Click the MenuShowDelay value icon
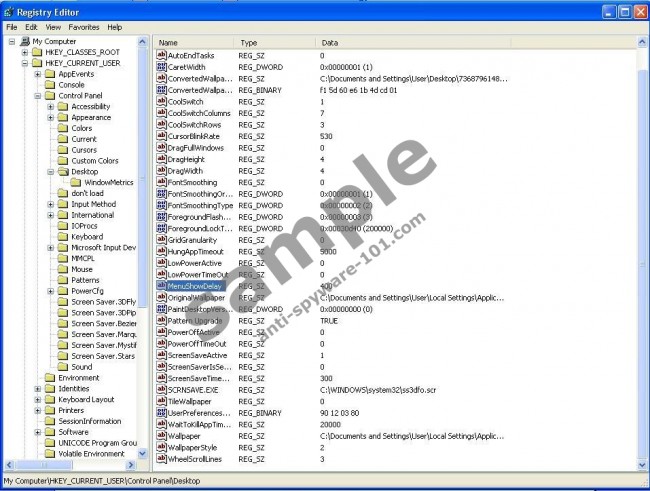This screenshot has width=650, height=491. (160, 286)
